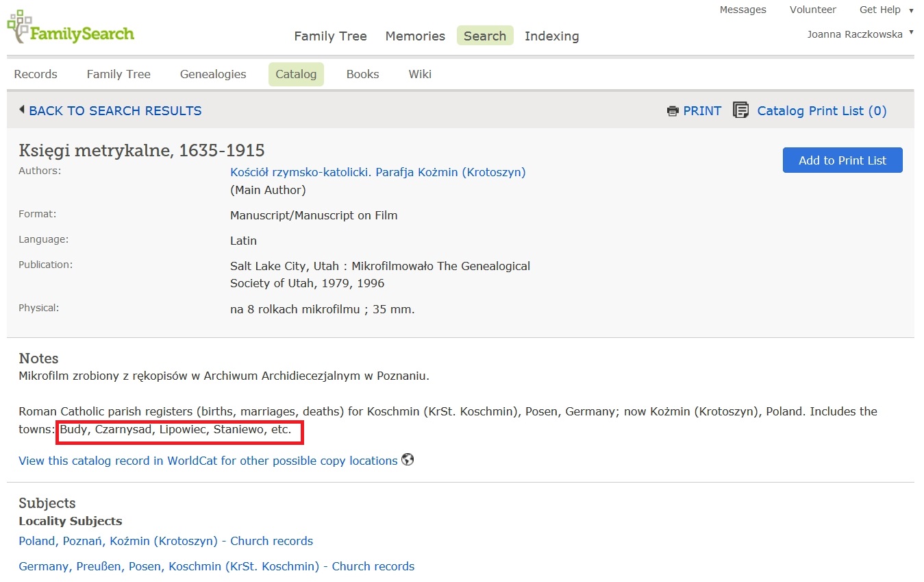The image size is (924, 582).
Task: Open Germany, Preußen, Posen, Koschmin Church records
Action: 216,566
